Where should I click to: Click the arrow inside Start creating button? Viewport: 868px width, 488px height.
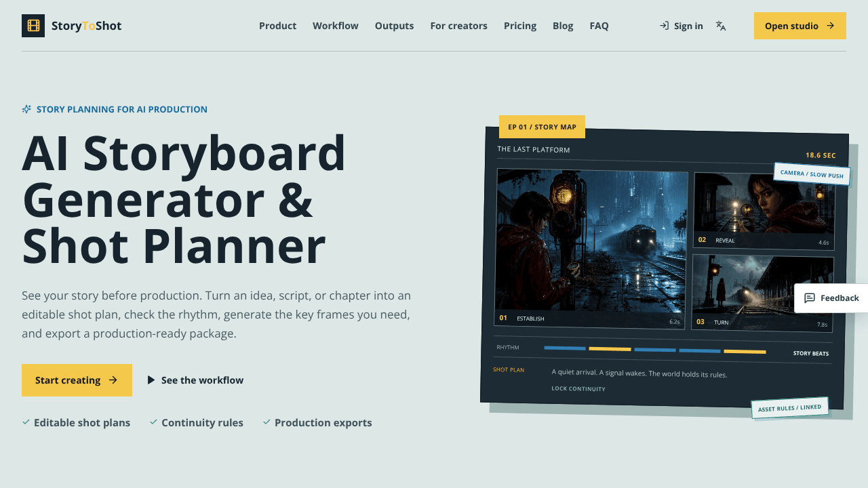[113, 380]
